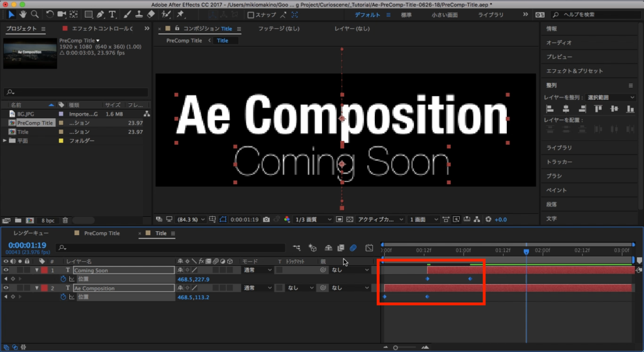Select the Eraser tool
644x352 pixels.
coord(151,14)
